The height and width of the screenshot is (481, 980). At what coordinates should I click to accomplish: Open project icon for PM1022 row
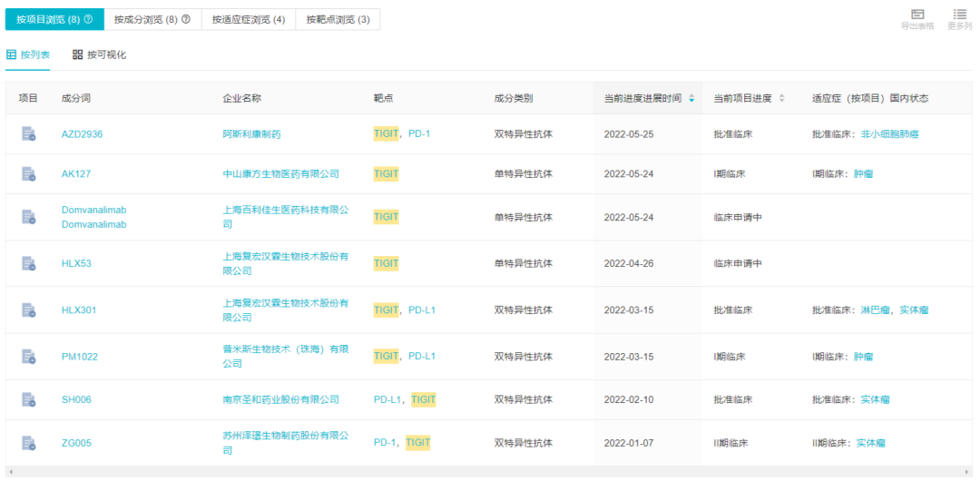[x=29, y=357]
